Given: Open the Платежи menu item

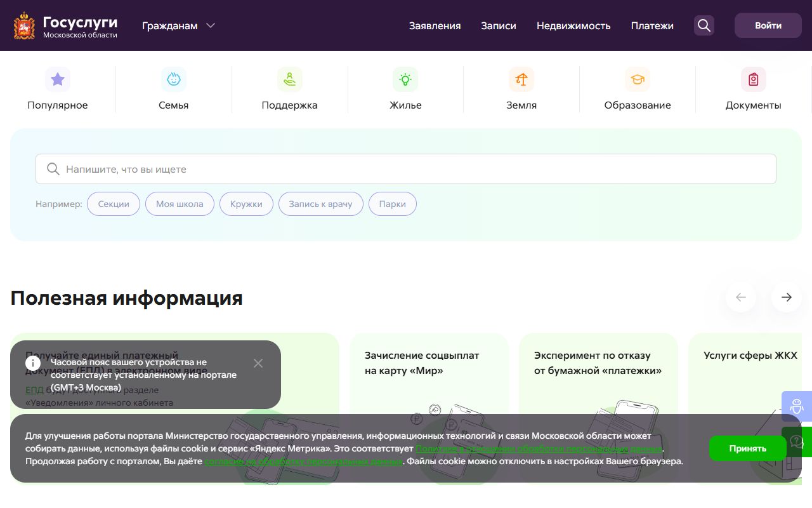Looking at the screenshot, I should click(x=652, y=26).
